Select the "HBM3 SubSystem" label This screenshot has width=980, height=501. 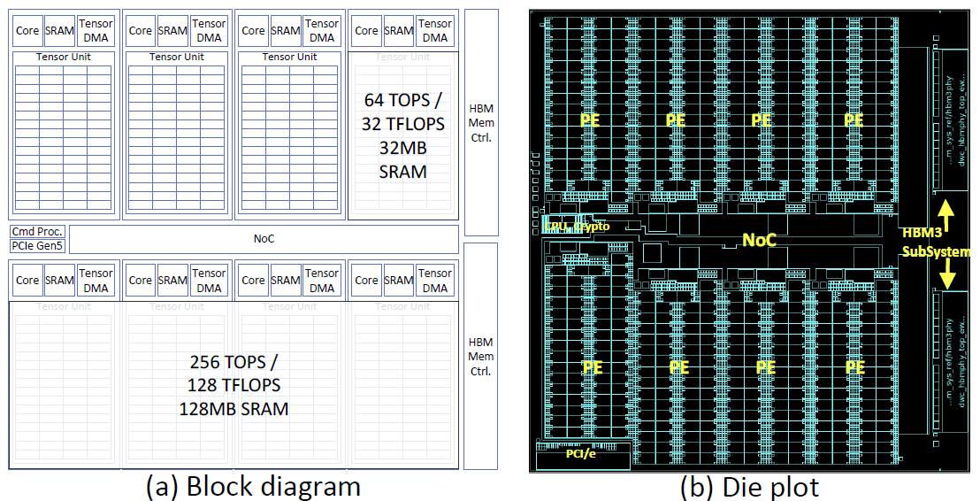point(936,243)
